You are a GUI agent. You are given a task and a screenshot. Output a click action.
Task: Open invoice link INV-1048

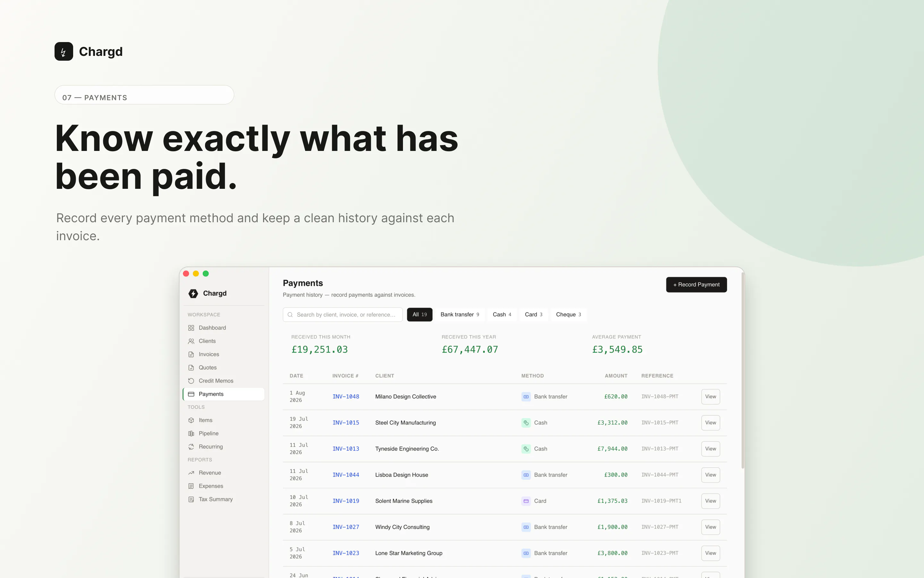(x=346, y=397)
